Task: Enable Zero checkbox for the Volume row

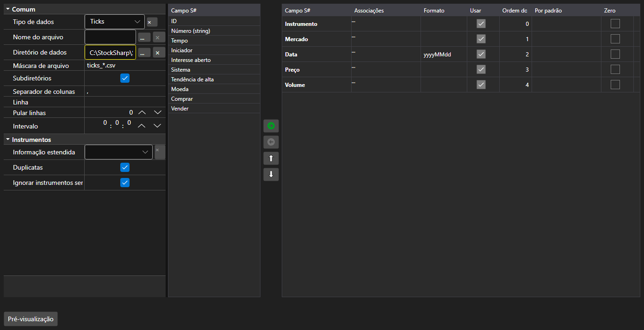Action: click(x=615, y=85)
